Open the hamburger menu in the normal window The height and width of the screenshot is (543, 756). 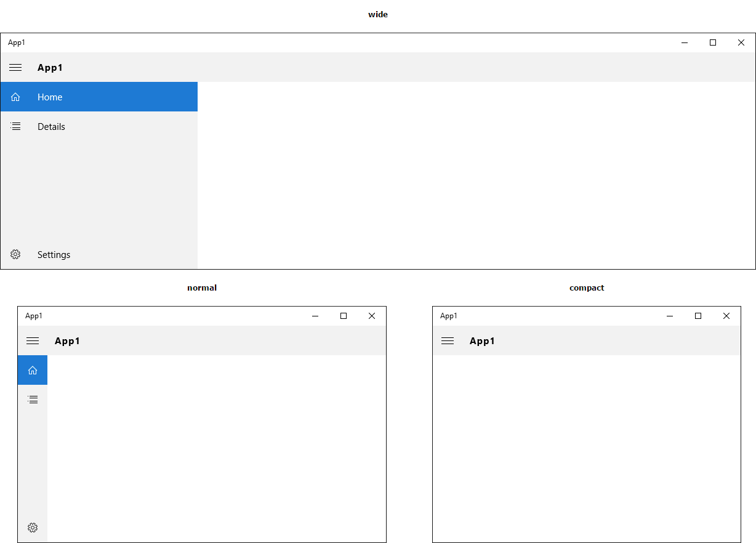pos(33,340)
